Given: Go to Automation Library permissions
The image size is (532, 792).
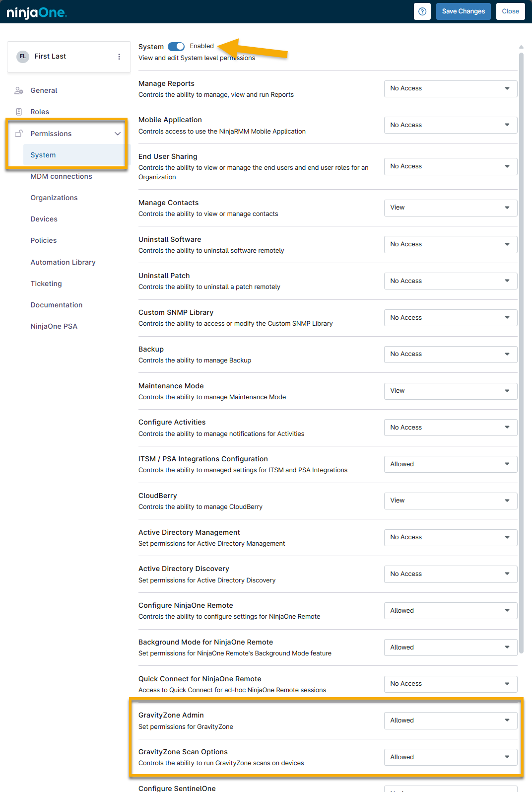Looking at the screenshot, I should coord(63,262).
